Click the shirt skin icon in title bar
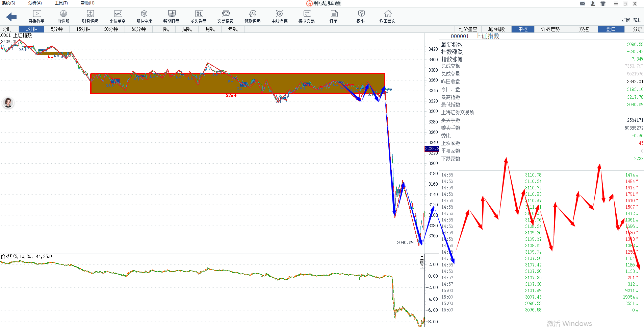Image resolution: width=644 pixels, height=327 pixels. point(603,3)
